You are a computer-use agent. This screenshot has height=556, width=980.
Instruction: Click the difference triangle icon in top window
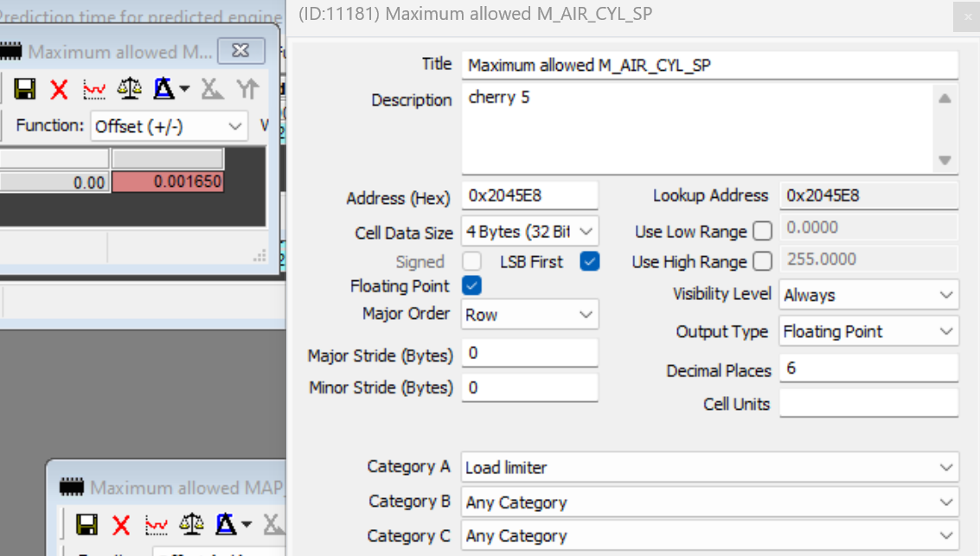click(164, 89)
